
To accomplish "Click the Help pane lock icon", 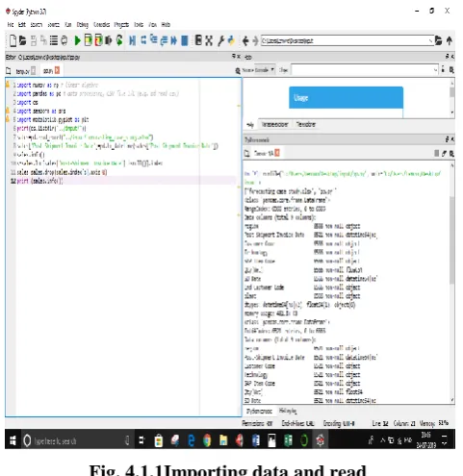I will [x=443, y=69].
